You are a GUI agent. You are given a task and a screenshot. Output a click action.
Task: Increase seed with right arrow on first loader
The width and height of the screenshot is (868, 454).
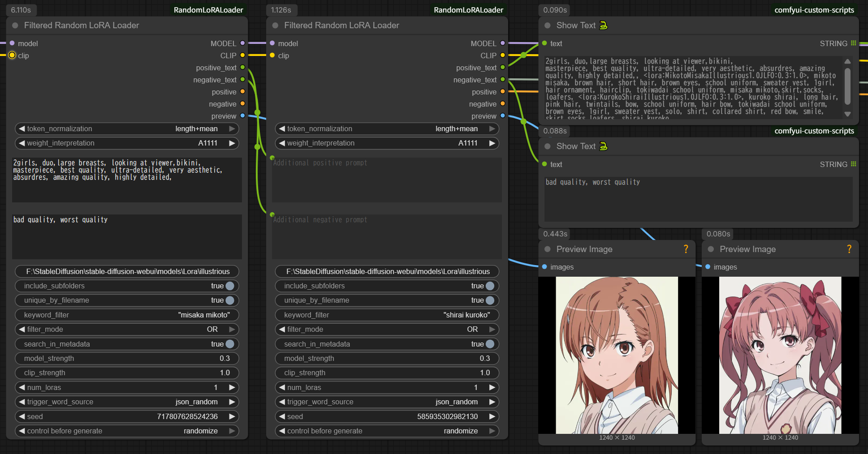tap(232, 416)
